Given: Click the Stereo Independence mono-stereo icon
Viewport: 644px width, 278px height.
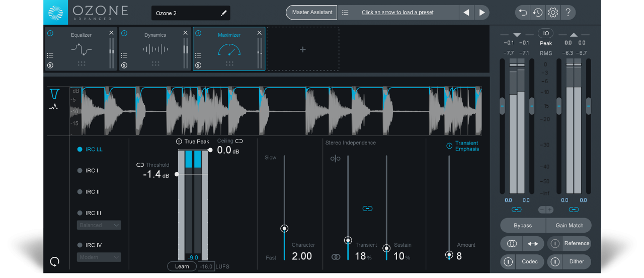Looking at the screenshot, I should tap(336, 159).
